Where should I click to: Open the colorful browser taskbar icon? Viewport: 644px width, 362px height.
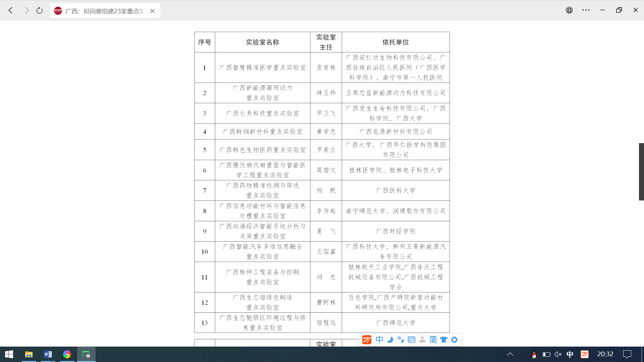pos(67,354)
